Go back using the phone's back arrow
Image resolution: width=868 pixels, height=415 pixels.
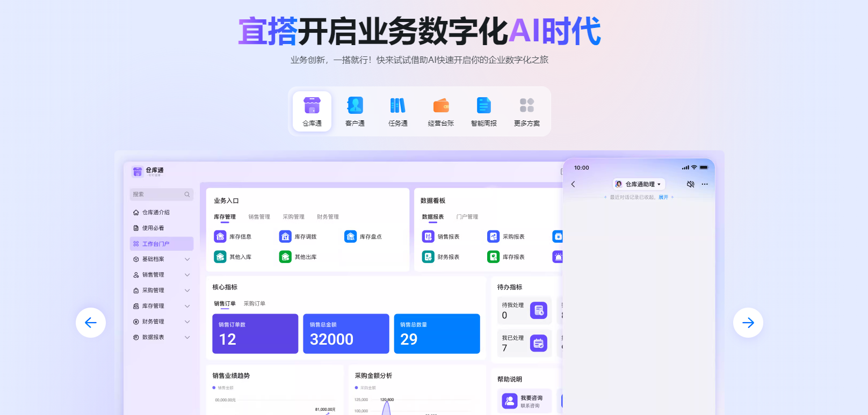coord(573,184)
